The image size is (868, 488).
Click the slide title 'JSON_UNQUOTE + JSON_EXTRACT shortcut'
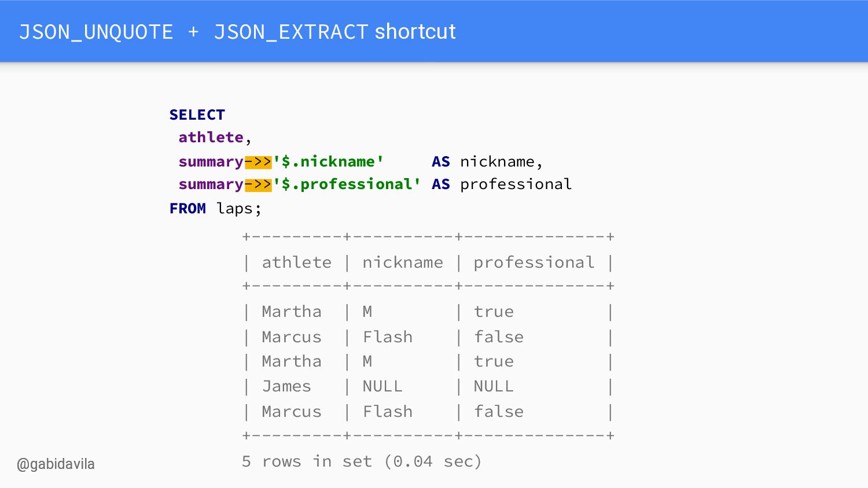tap(237, 32)
